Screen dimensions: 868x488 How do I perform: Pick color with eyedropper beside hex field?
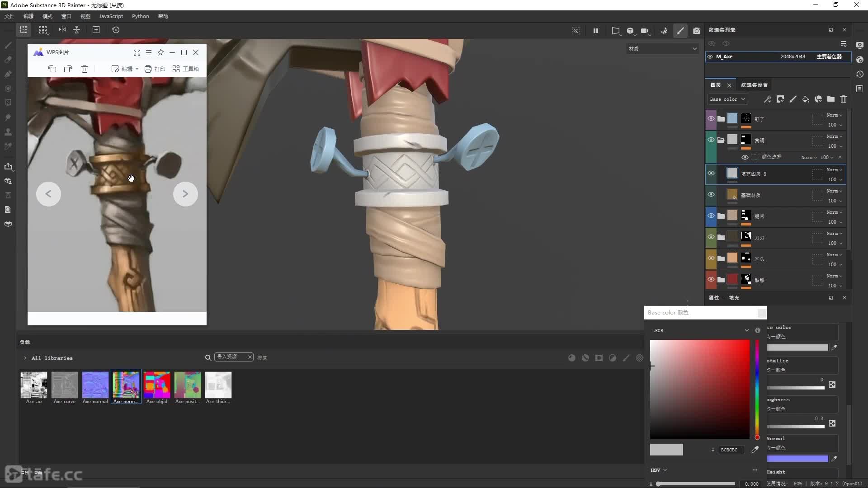pos(755,450)
